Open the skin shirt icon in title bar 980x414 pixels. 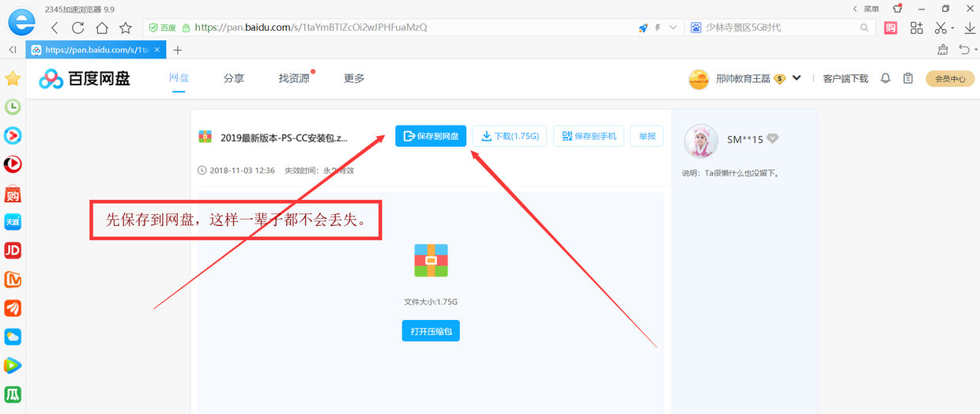(x=897, y=9)
